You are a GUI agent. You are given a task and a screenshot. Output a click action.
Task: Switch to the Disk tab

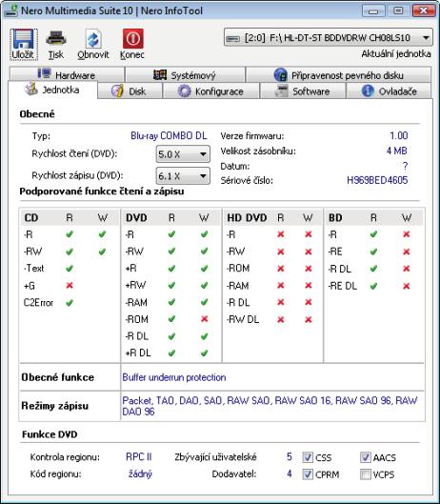click(130, 91)
